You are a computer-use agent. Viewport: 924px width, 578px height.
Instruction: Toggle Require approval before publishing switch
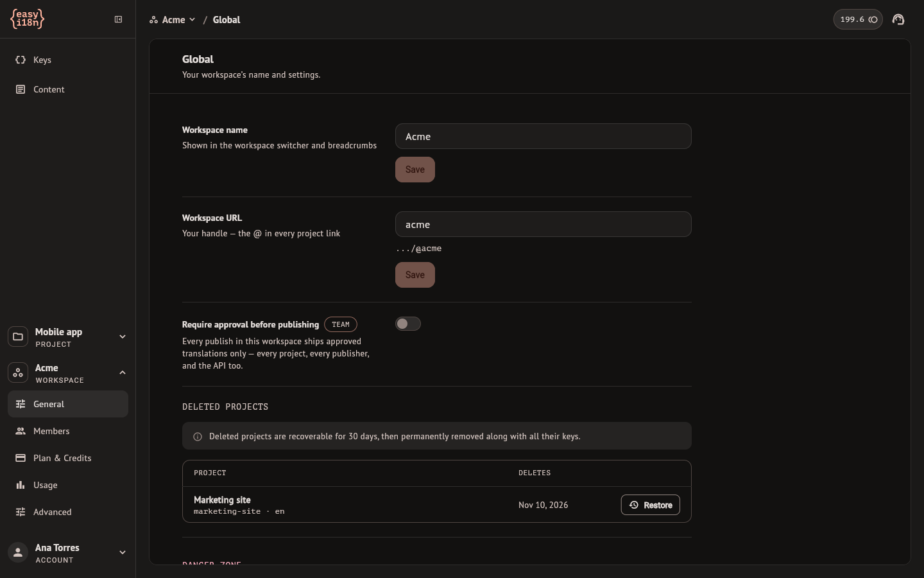(x=408, y=324)
